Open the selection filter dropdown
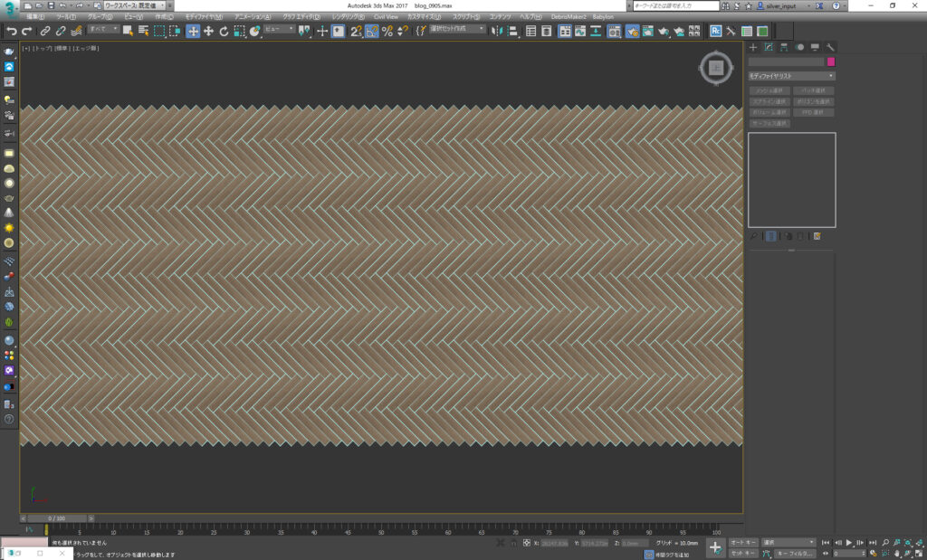927x560 pixels. [x=101, y=30]
